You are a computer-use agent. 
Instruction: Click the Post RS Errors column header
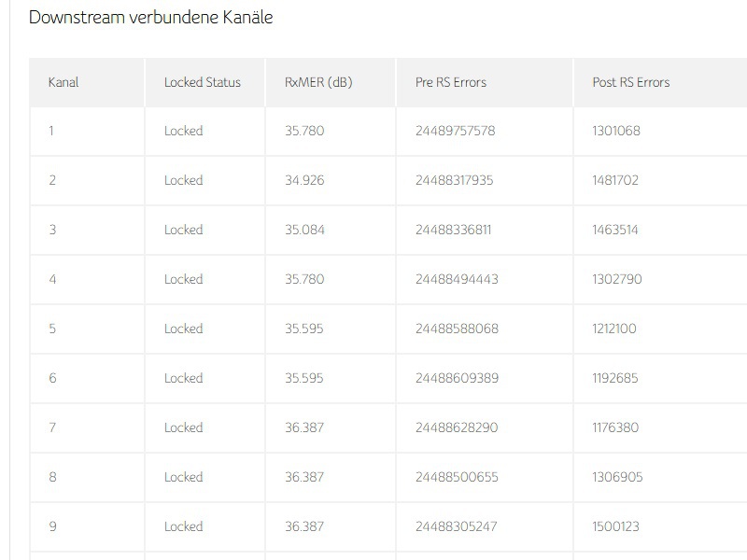click(630, 82)
